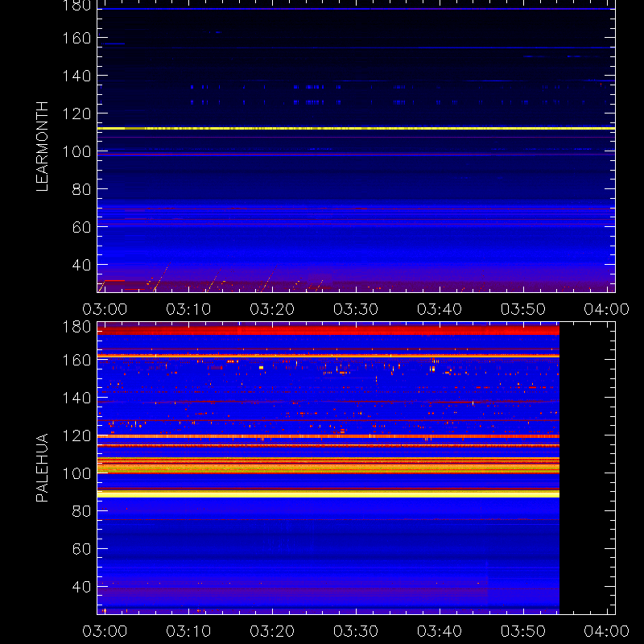Click solid yellow band near 88 in Palehua spectrogram
Viewport: 644px width, 644px height.
pos(328,494)
